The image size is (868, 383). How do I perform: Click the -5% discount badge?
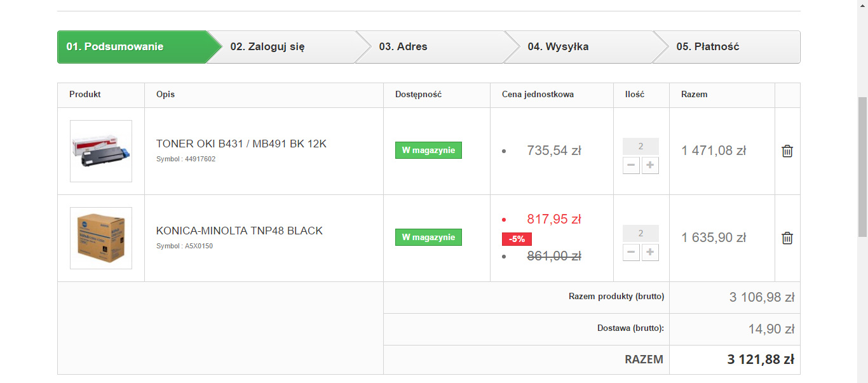pyautogui.click(x=517, y=239)
